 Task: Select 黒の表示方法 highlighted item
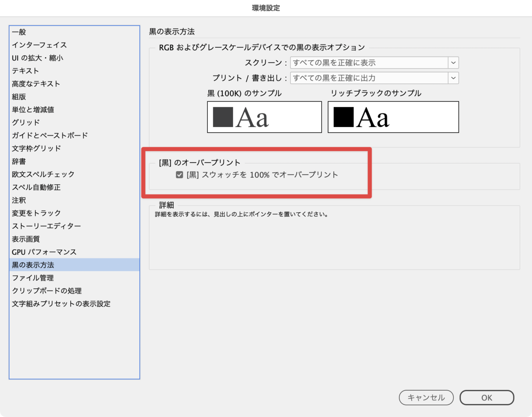pyautogui.click(x=74, y=265)
